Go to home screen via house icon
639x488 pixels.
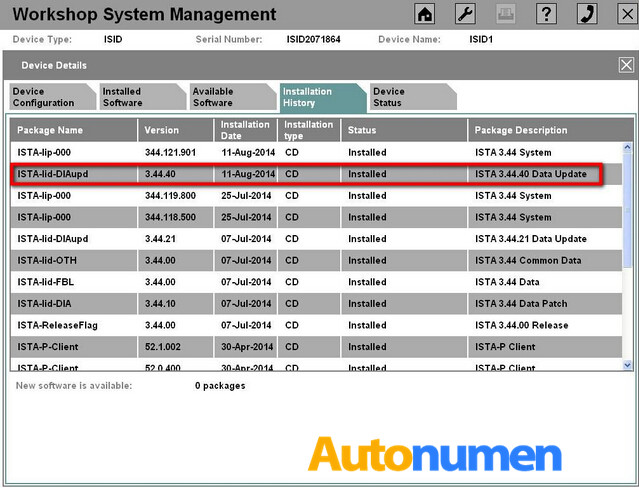tap(425, 14)
